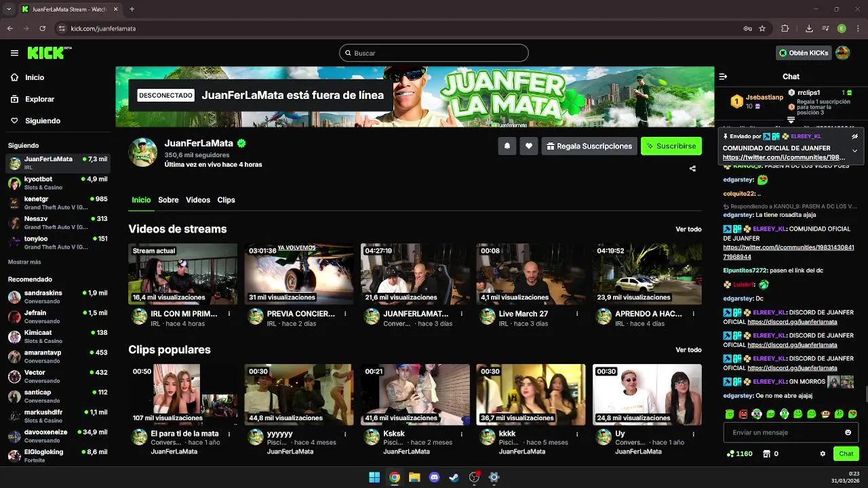Click the green Chat send button

[846, 453]
